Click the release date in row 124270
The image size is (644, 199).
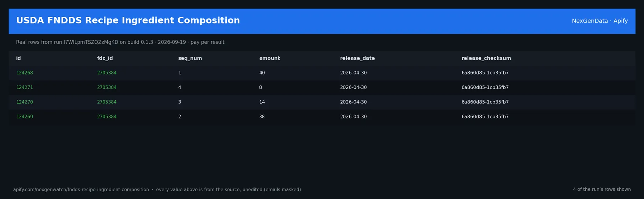pos(353,102)
